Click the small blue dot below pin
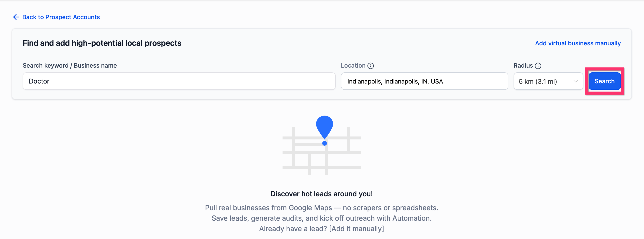The width and height of the screenshot is (644, 239). (x=324, y=143)
